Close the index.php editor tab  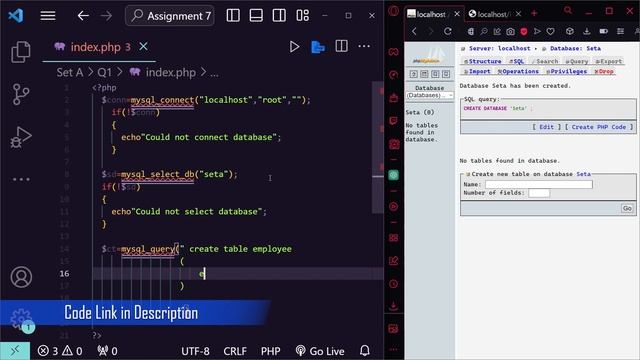pyautogui.click(x=143, y=47)
